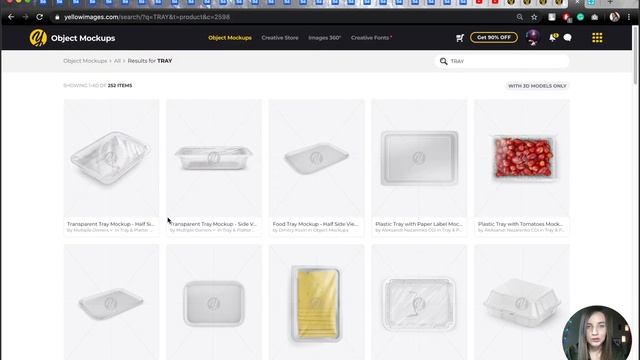Viewport: 640px width, 360px height.
Task: Click into the TRAY search field
Action: coord(502,61)
